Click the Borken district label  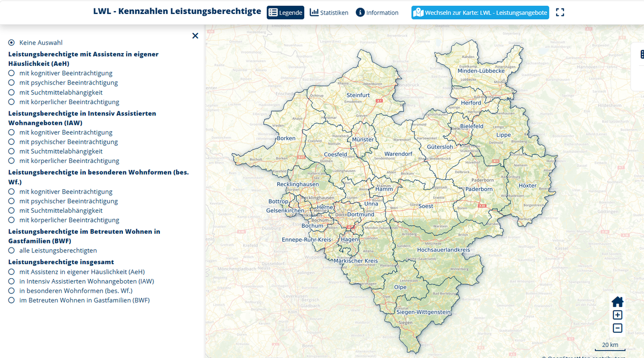point(286,138)
